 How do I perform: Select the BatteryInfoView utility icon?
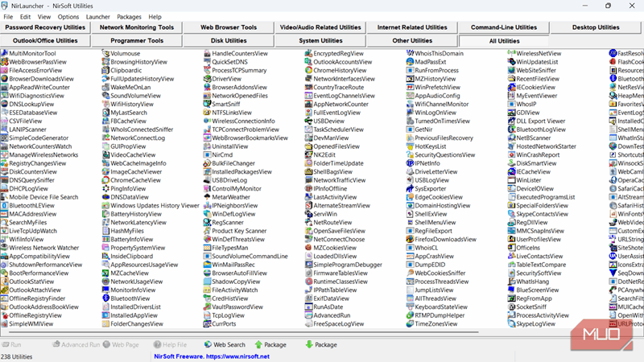pyautogui.click(x=105, y=240)
